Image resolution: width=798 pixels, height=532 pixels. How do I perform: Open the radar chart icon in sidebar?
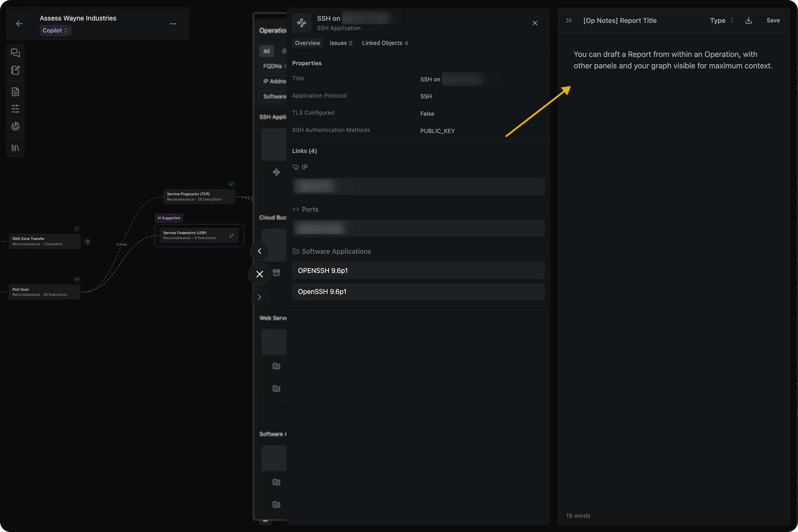(16, 126)
